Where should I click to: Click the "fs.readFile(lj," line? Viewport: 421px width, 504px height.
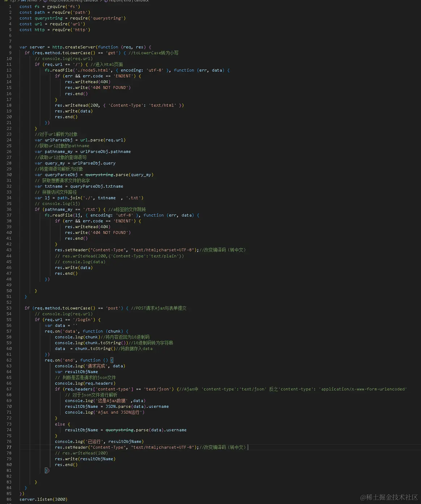(122, 215)
